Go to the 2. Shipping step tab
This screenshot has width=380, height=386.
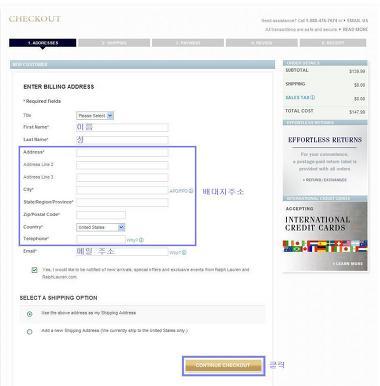[x=114, y=43]
